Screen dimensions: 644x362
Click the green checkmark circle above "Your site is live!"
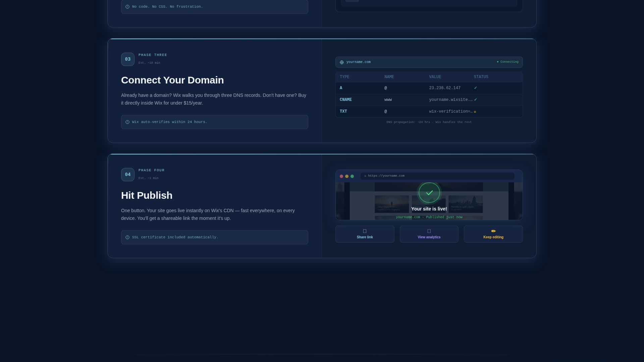tap(429, 193)
